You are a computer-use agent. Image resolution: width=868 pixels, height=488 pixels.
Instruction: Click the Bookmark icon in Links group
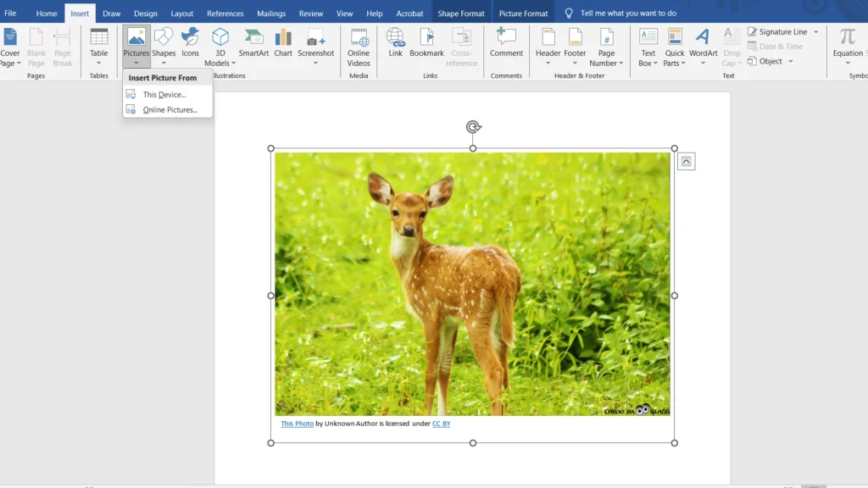click(426, 44)
